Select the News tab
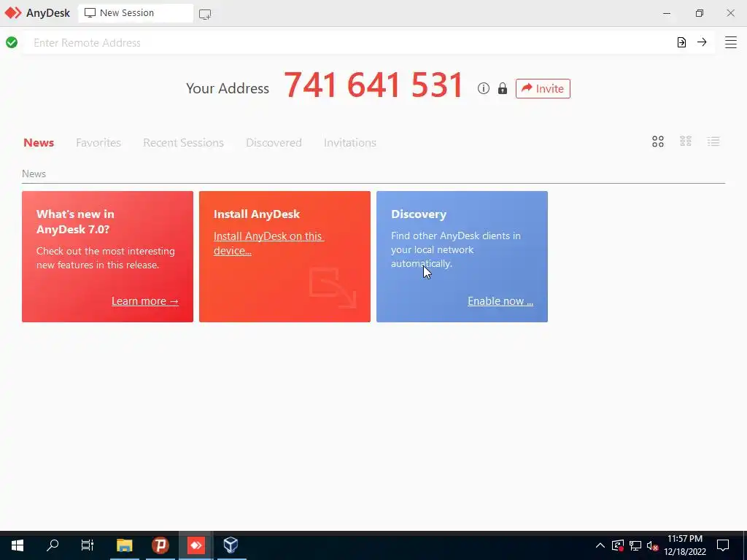Viewport: 747px width, 560px height. (39, 142)
